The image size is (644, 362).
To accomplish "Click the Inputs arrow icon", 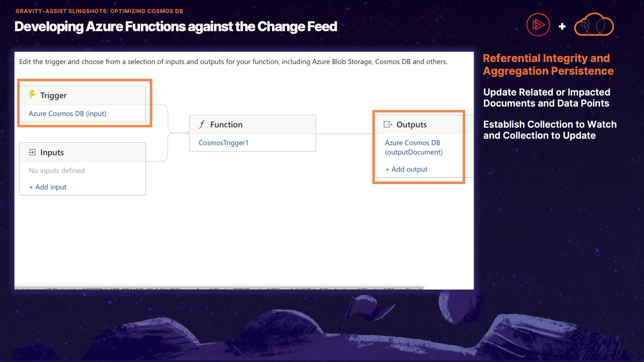I will point(32,153).
